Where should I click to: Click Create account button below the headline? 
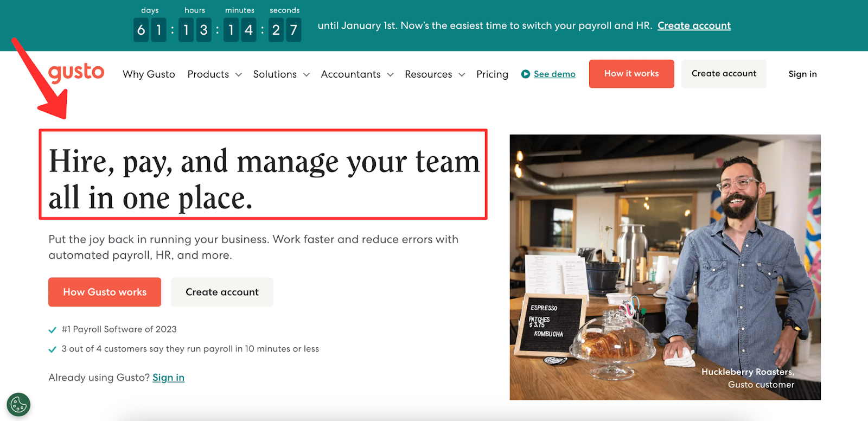pos(222,292)
